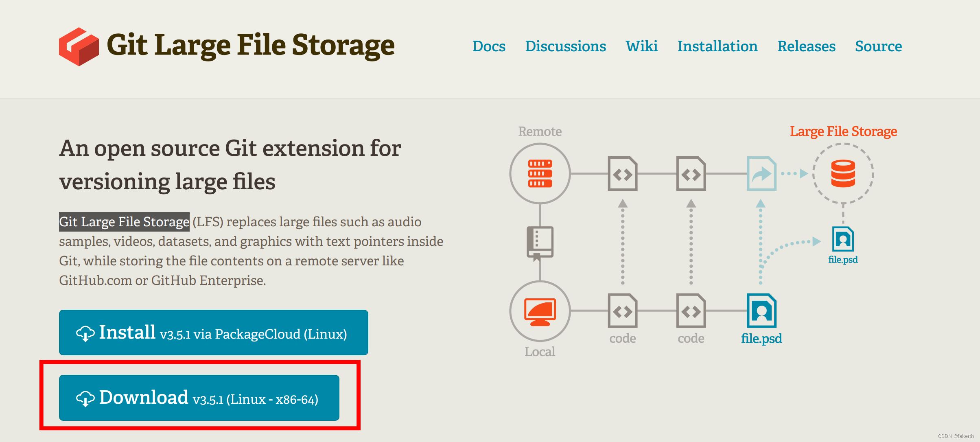Image resolution: width=980 pixels, height=442 pixels.
Task: Click the code block icon near remote
Action: pyautogui.click(x=626, y=174)
